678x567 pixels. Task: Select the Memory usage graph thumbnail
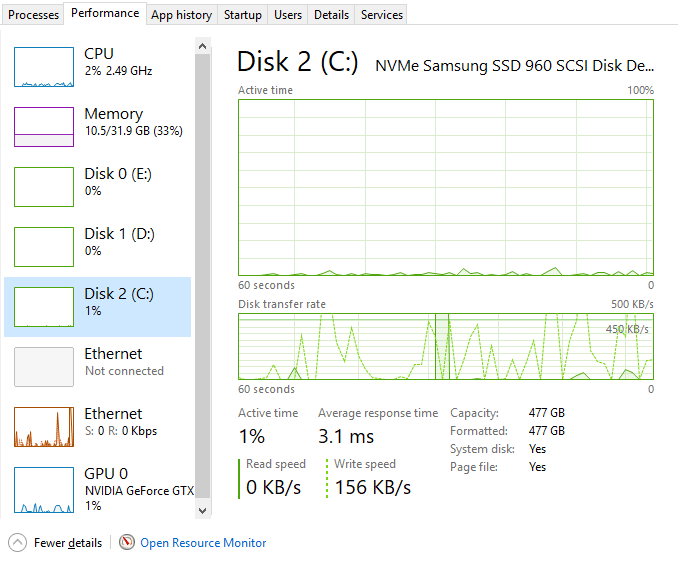[x=43, y=127]
